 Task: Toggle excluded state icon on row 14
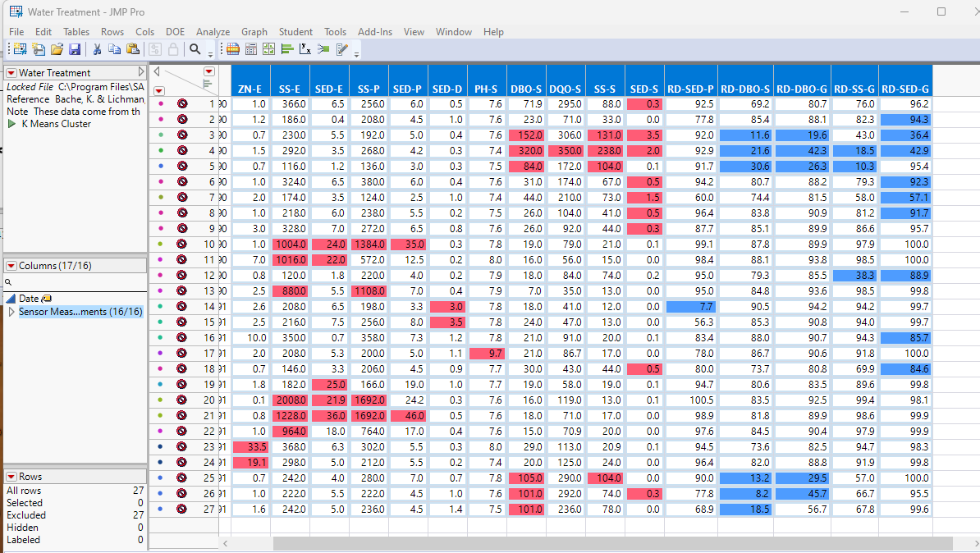pyautogui.click(x=182, y=306)
